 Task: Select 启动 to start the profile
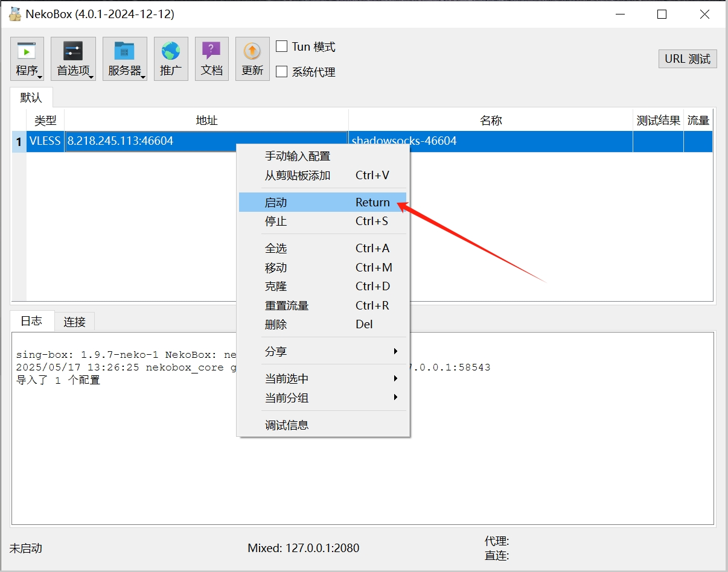click(323, 203)
